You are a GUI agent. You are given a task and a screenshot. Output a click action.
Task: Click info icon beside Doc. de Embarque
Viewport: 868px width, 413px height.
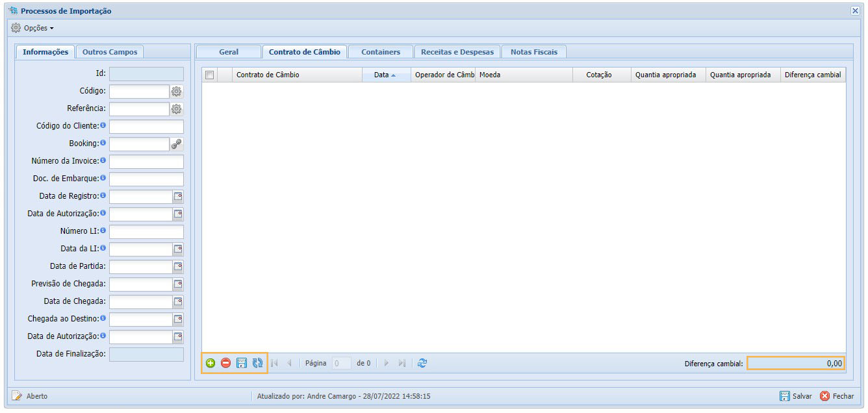pos(103,177)
